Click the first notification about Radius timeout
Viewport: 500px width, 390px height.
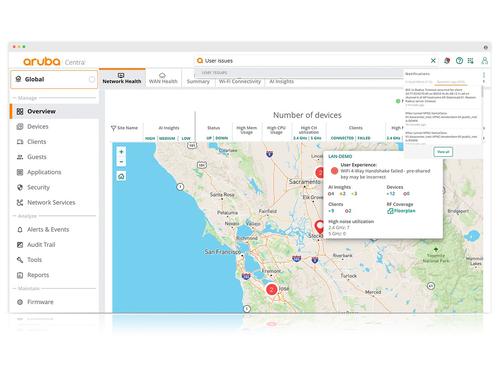pos(442,97)
